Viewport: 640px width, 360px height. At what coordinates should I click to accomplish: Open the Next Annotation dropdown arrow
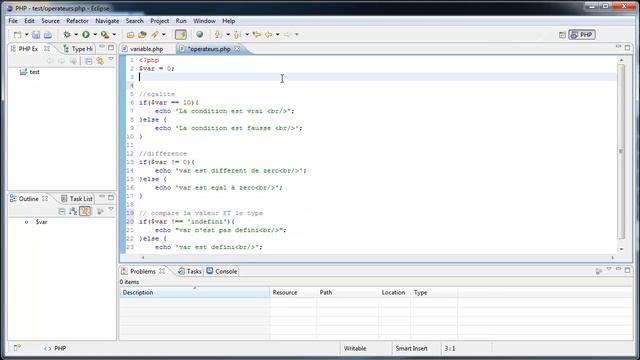tap(228, 35)
